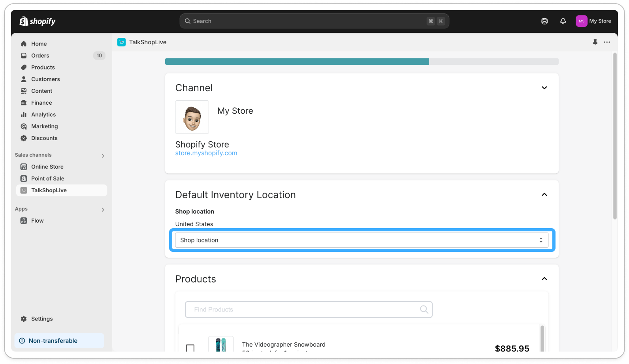The height and width of the screenshot is (364, 629).
Task: Click the United States location text
Action: (194, 224)
